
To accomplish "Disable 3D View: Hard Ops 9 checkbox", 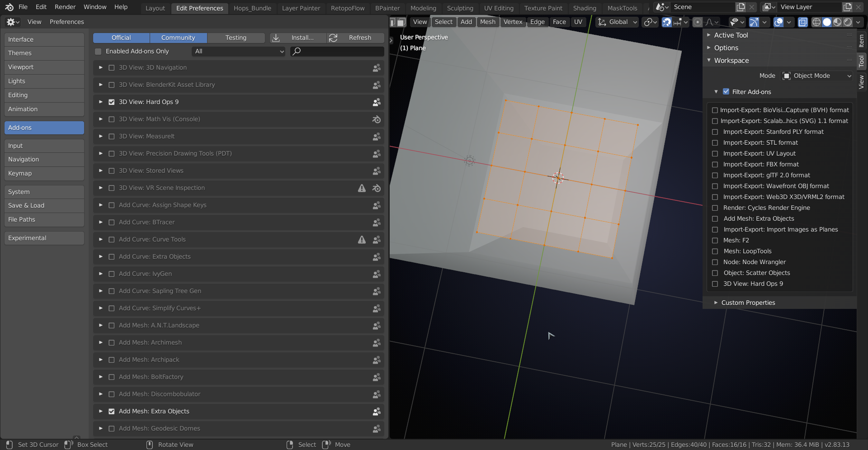I will [x=112, y=102].
